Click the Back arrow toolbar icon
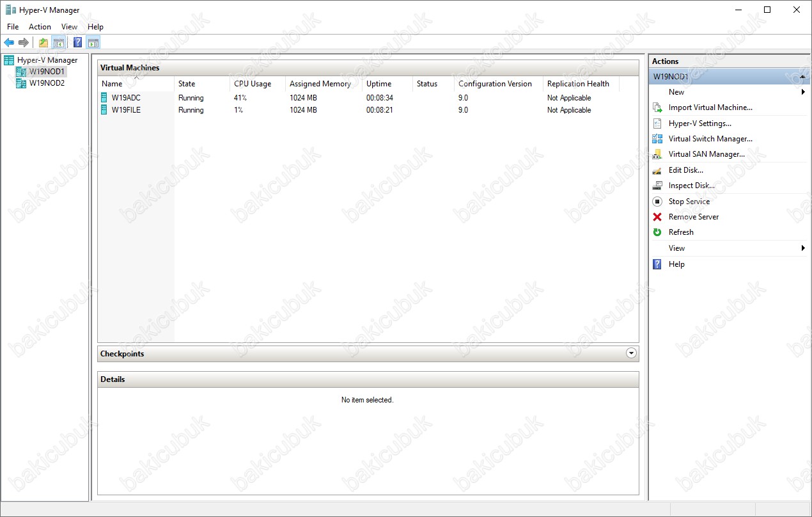Viewport: 812px width, 517px height. tap(9, 42)
